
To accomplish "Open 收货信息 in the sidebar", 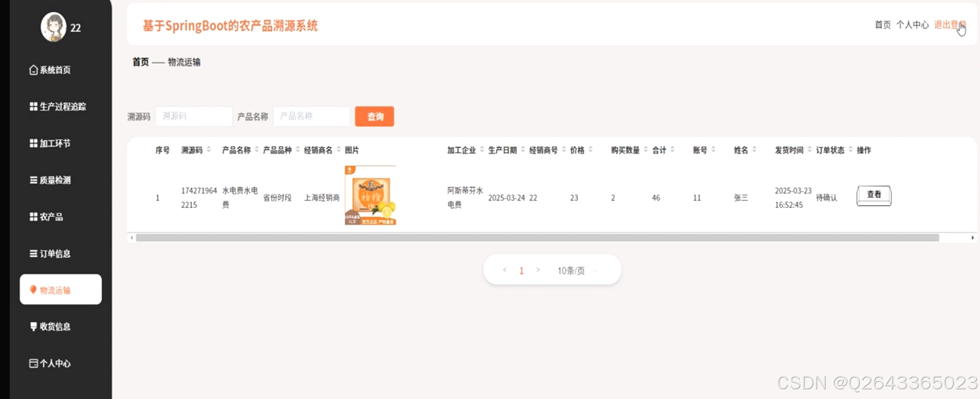I will 50,326.
